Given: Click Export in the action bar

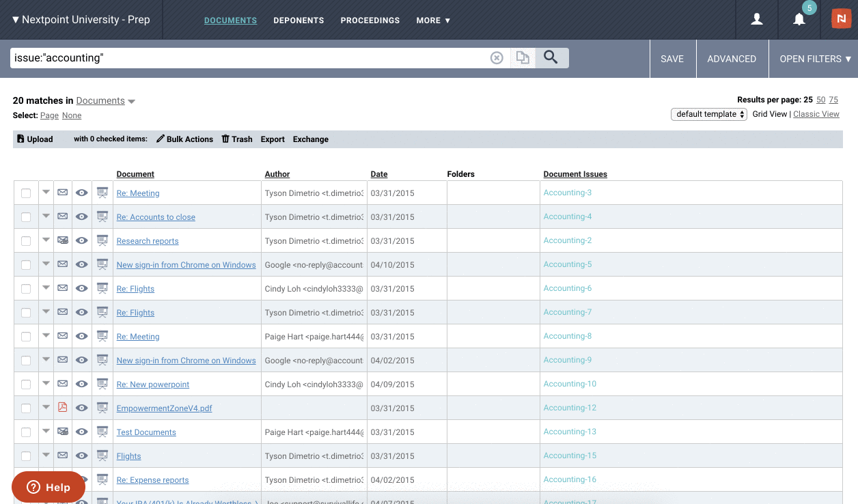Looking at the screenshot, I should 273,139.
